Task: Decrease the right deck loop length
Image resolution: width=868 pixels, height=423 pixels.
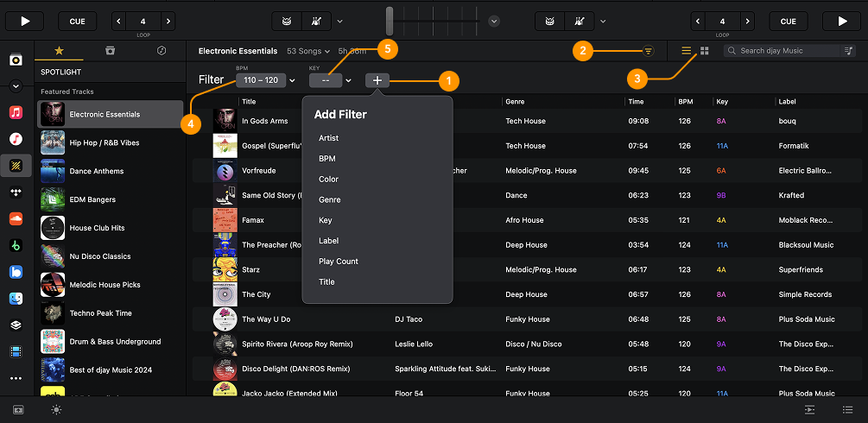Action: click(x=698, y=22)
